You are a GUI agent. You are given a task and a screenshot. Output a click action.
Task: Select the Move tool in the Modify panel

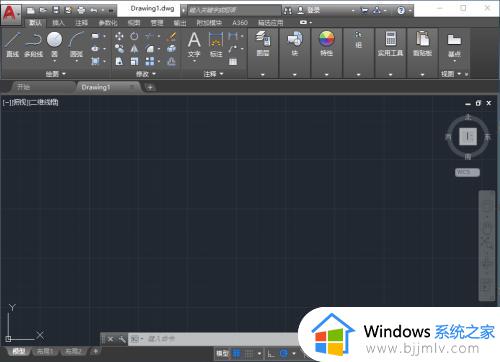[119, 36]
